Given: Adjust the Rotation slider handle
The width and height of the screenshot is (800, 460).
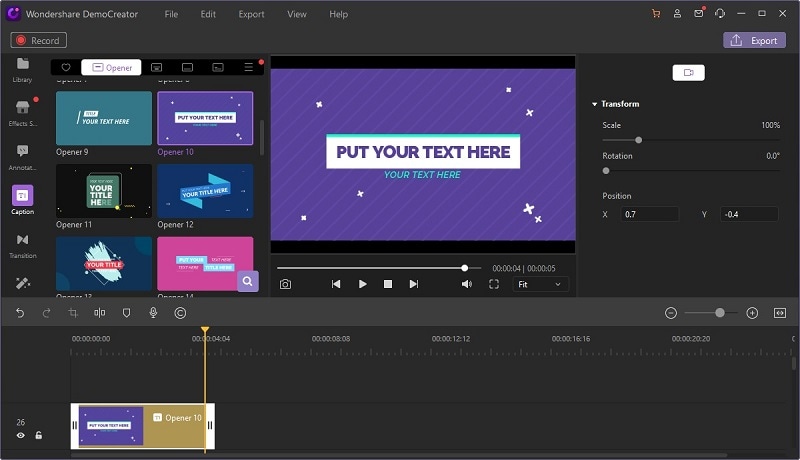Looking at the screenshot, I should (606, 171).
